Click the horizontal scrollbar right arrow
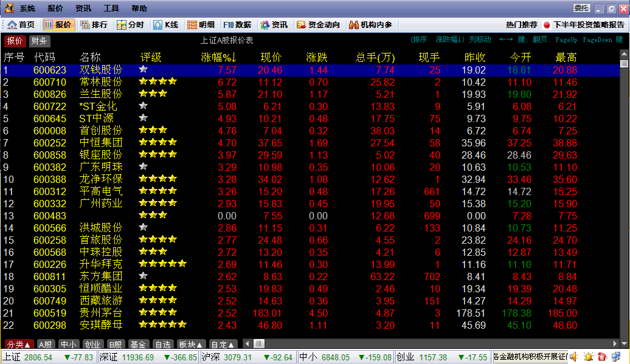630x364 pixels. (x=615, y=343)
